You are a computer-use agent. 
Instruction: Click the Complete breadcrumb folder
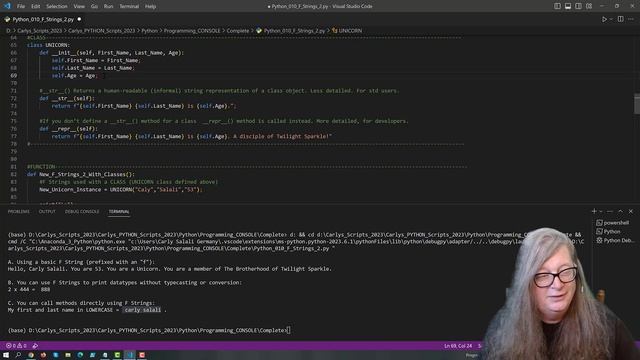(238, 31)
